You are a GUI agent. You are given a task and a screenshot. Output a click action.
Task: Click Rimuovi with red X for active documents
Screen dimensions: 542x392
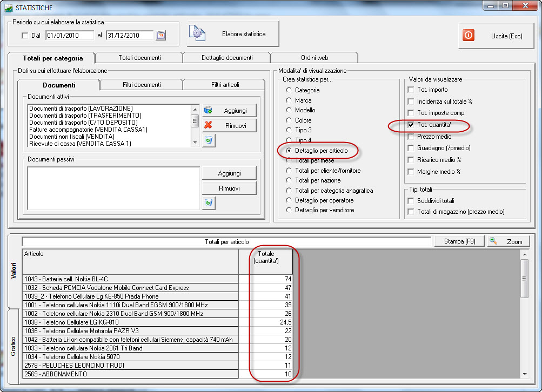(229, 126)
